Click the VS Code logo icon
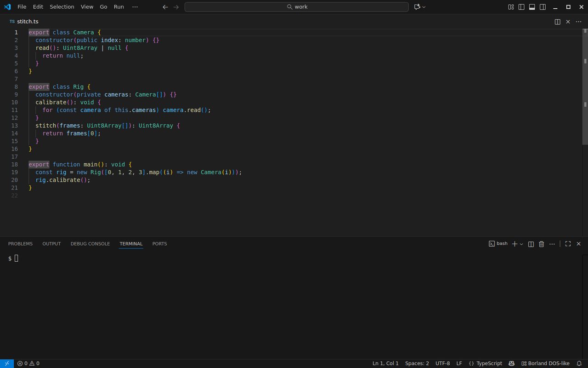The height and width of the screenshot is (368, 588). point(7,7)
